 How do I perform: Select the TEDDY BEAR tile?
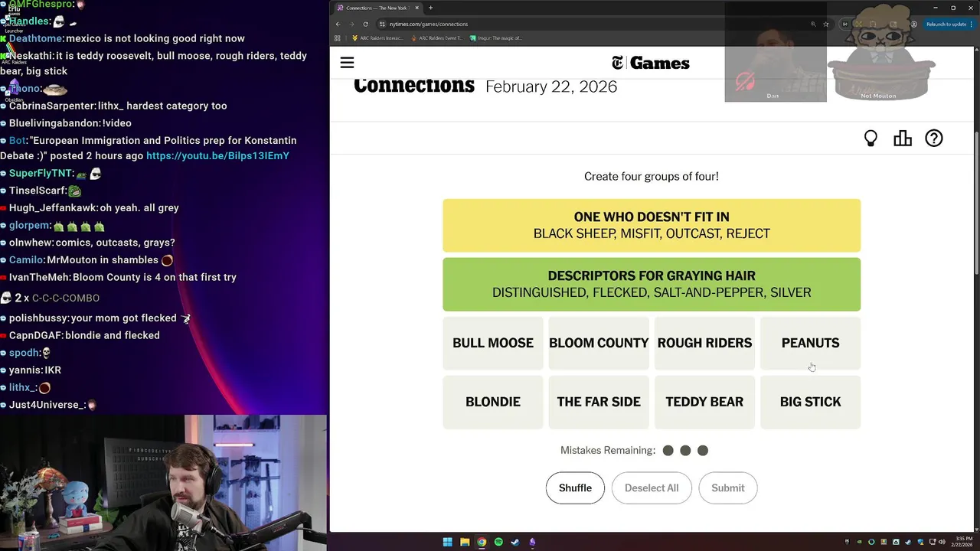point(704,402)
